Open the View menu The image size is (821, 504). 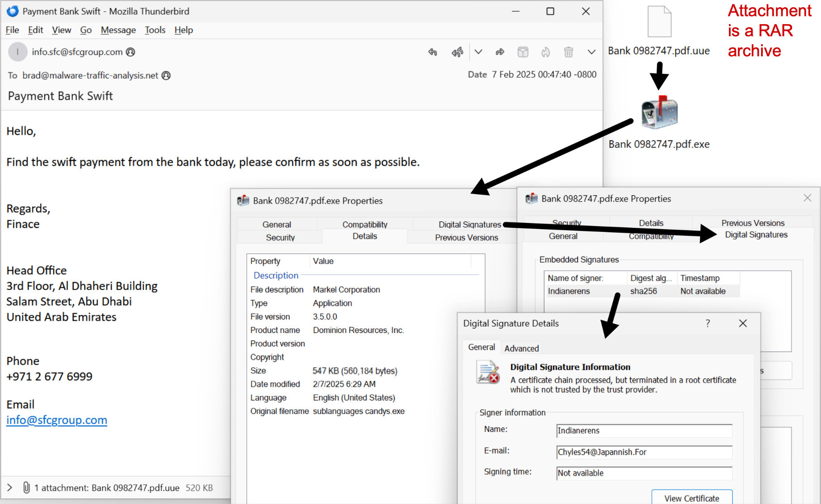(x=61, y=30)
